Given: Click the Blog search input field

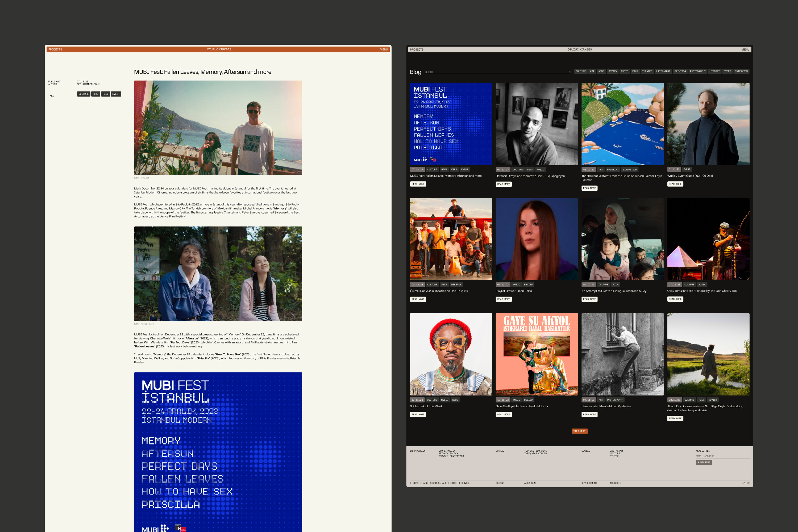Looking at the screenshot, I should [495, 72].
